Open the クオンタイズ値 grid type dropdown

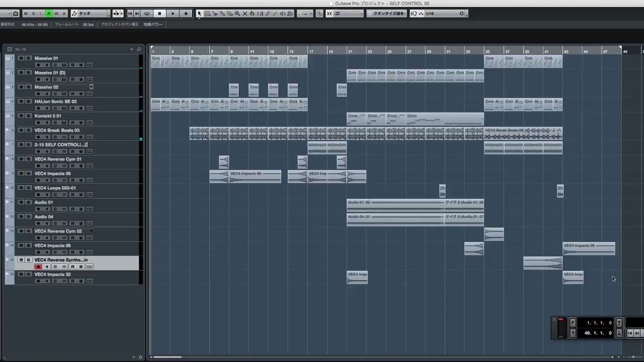click(386, 13)
